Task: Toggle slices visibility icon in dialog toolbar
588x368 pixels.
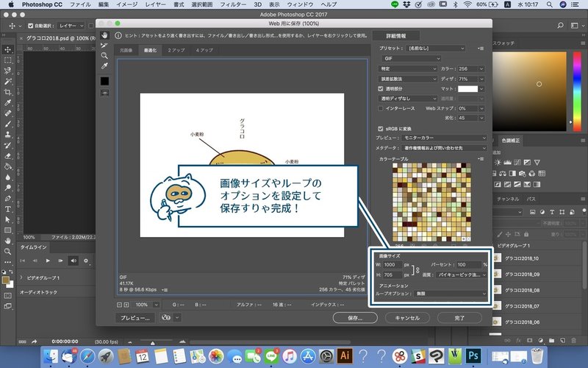Action: click(x=104, y=93)
